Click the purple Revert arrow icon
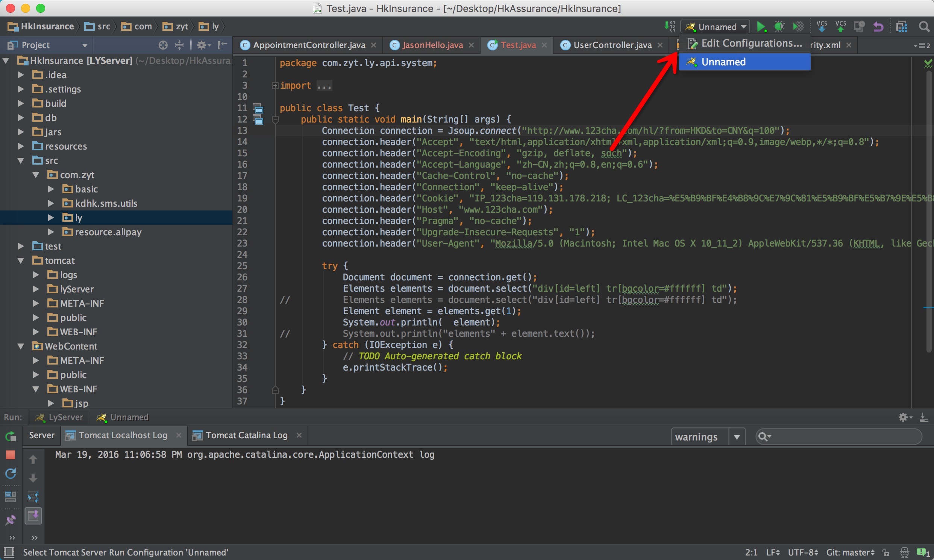934x560 pixels. click(x=878, y=26)
